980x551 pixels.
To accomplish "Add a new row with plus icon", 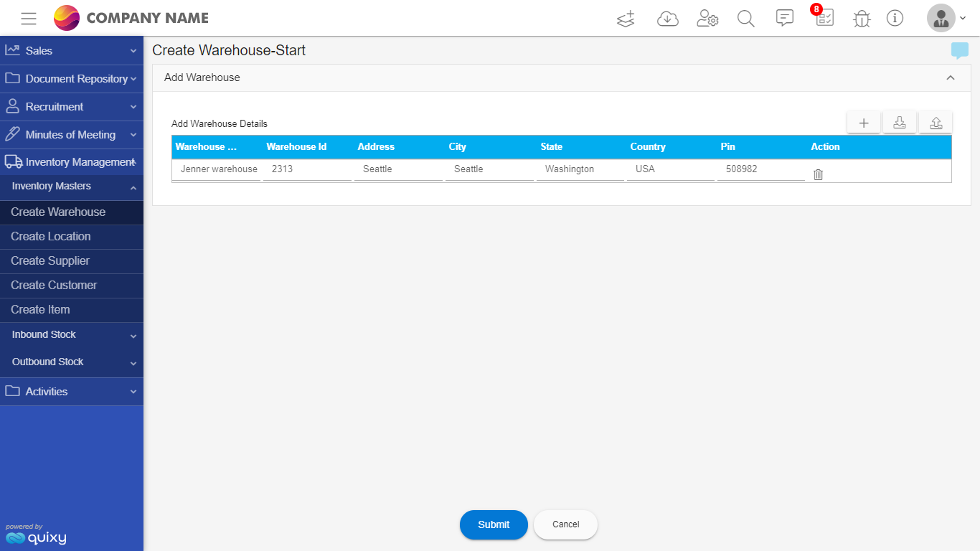I will [x=864, y=123].
